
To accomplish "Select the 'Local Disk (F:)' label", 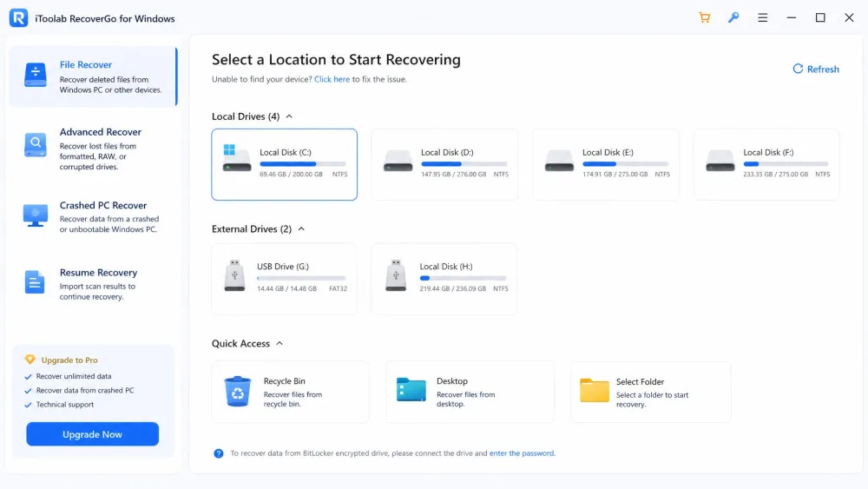I will pos(768,152).
